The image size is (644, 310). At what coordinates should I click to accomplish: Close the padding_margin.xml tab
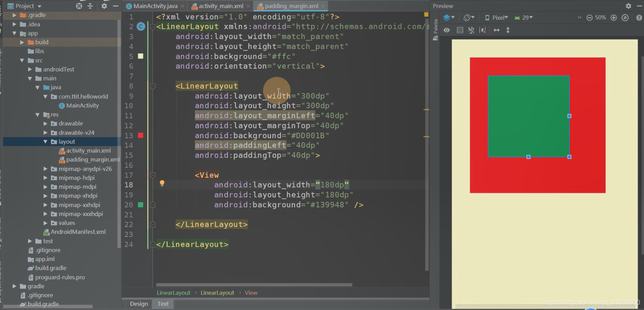(323, 6)
